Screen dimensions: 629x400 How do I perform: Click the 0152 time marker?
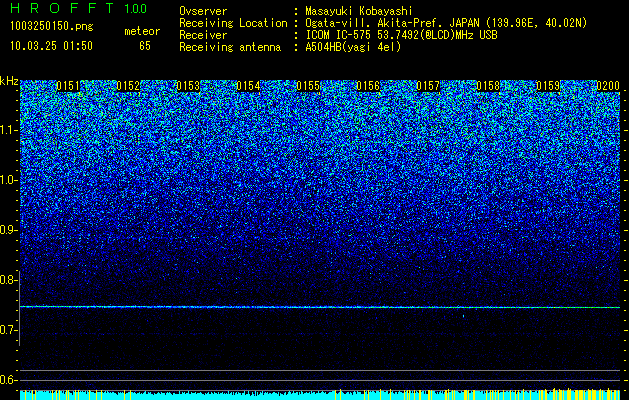pyautogui.click(x=128, y=86)
